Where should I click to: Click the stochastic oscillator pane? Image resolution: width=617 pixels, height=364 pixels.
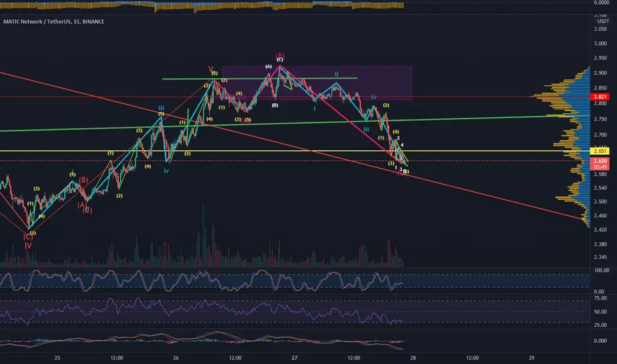pos(295,281)
